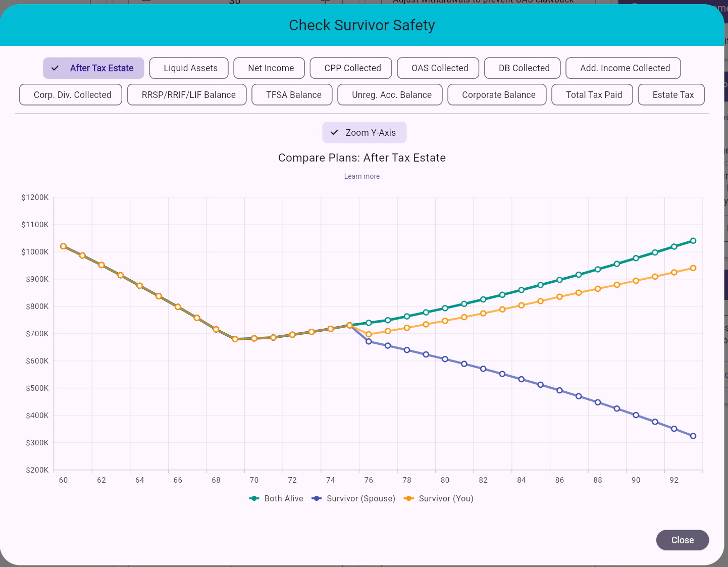Viewport: 728px width, 567px height.
Task: Select Unreg. Acc. Balance metric
Action: click(389, 94)
